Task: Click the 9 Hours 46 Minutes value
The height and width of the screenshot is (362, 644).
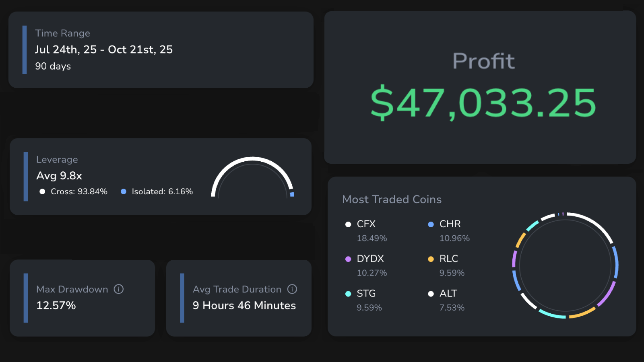Action: (x=244, y=306)
